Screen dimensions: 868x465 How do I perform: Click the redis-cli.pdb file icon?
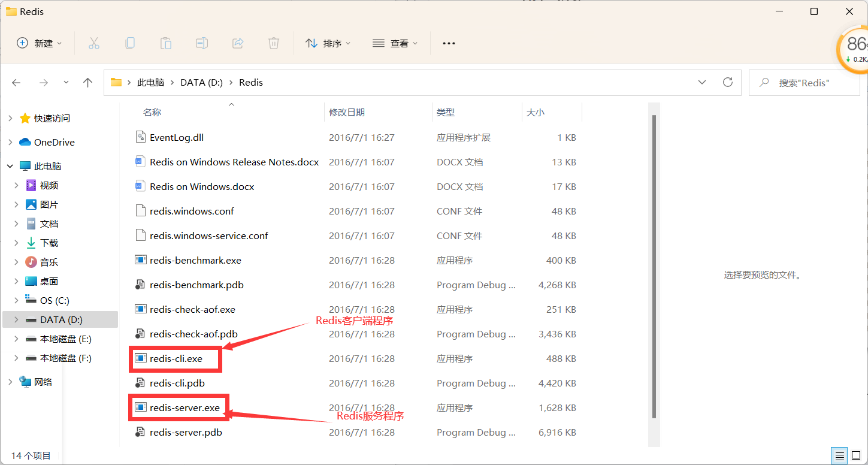141,383
